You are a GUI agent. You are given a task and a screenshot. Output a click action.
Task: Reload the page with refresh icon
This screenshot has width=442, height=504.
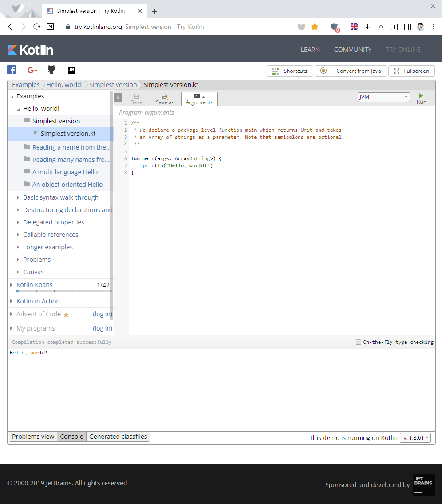pos(37,27)
